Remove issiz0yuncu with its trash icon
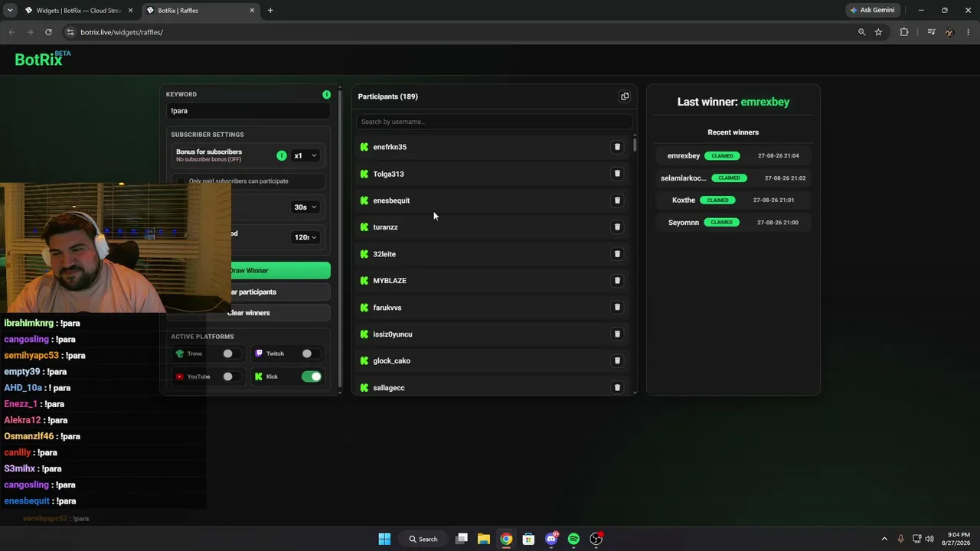980x551 pixels. click(x=617, y=334)
